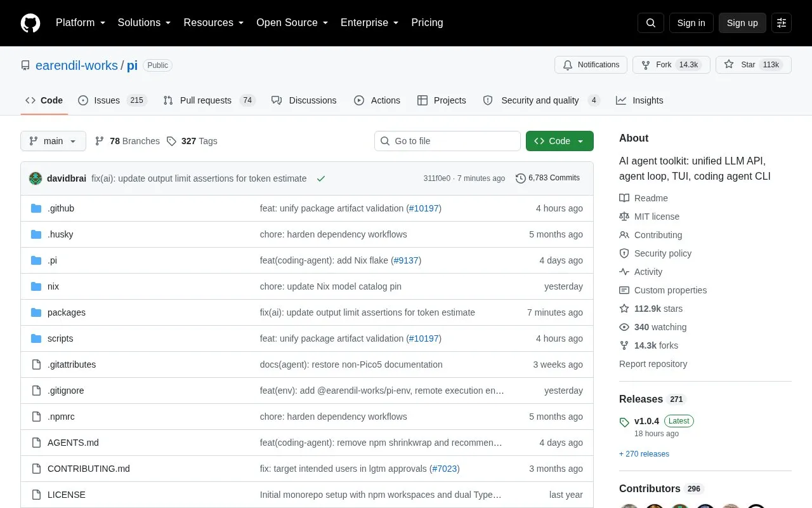Open the appearance settings icon beside Sign up
812x508 pixels.
(782, 23)
